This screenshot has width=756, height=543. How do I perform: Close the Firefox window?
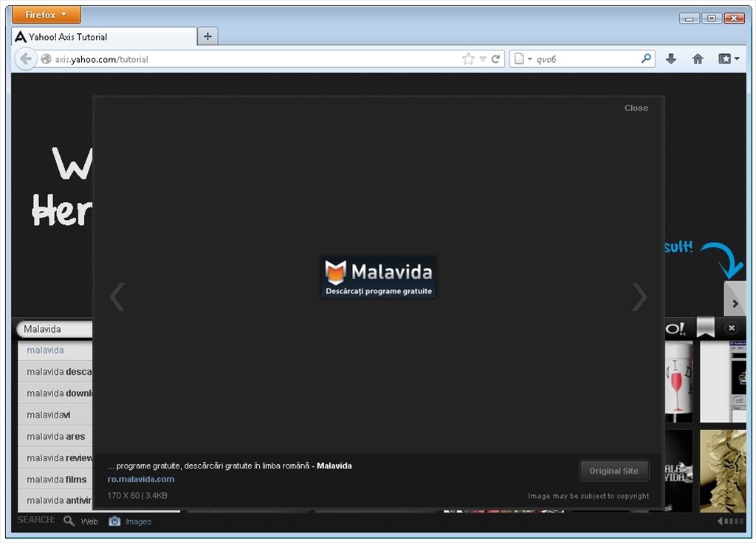(734, 18)
